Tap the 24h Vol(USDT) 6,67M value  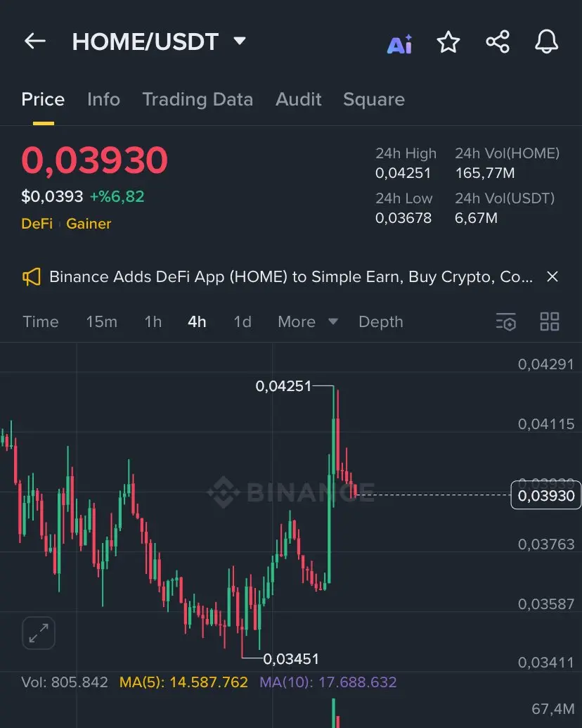(x=476, y=218)
